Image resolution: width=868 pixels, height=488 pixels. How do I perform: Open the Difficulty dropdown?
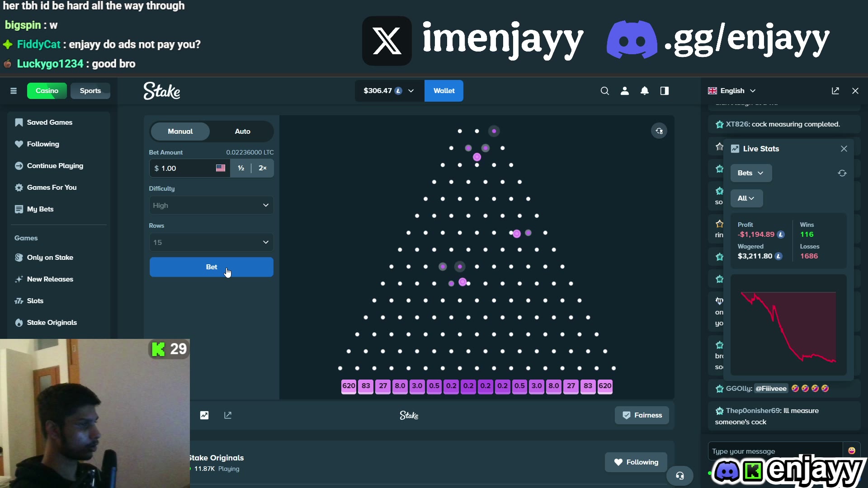[211, 205]
